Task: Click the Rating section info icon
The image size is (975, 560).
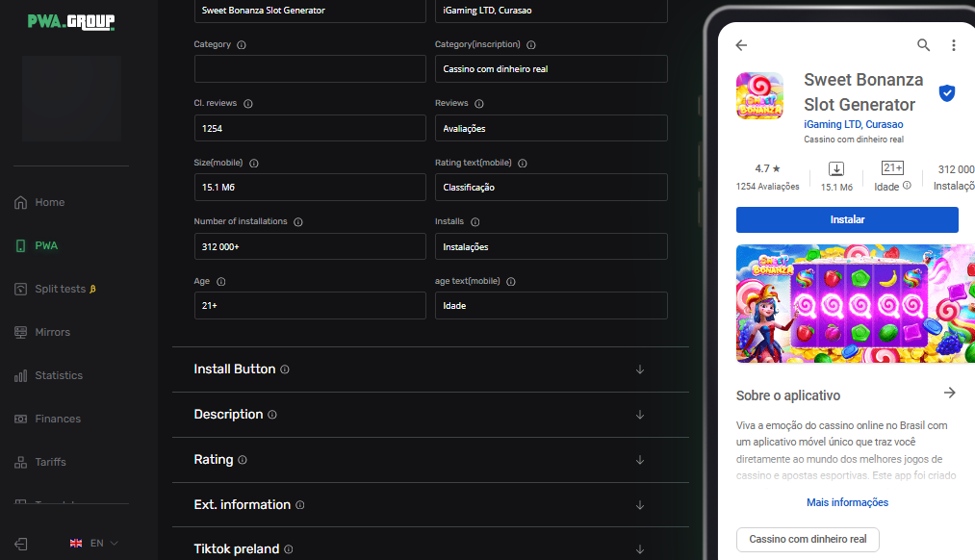Action: pos(243,460)
